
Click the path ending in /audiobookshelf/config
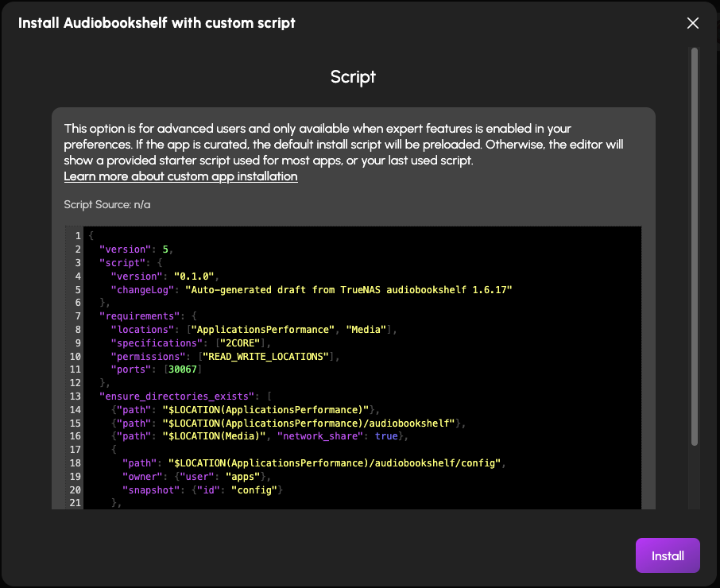(x=335, y=462)
